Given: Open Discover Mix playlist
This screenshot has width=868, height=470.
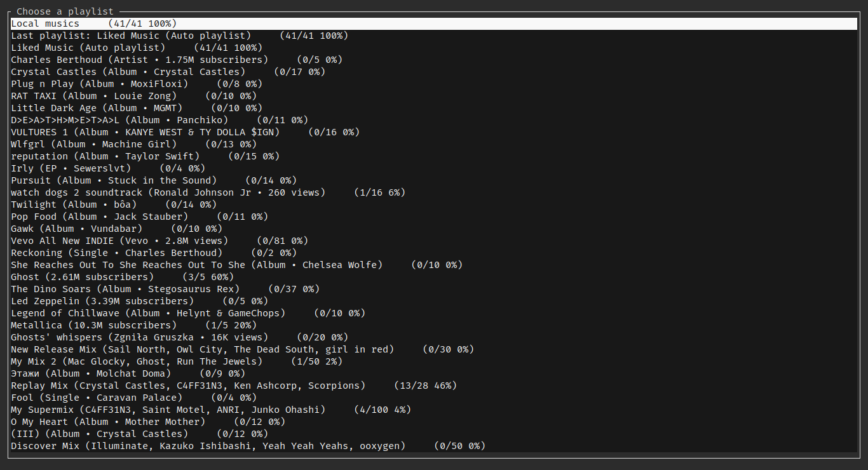Looking at the screenshot, I should 434,446.
